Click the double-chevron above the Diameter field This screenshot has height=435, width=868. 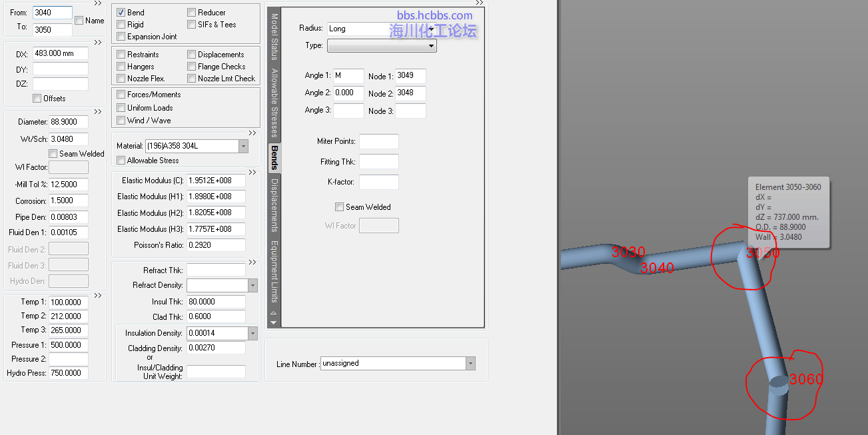tap(98, 112)
